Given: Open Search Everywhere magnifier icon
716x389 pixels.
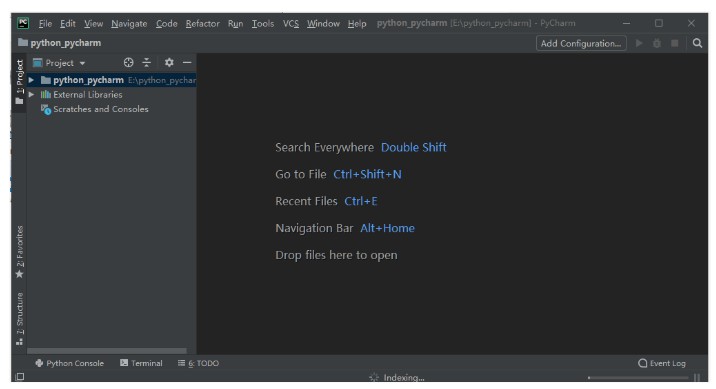Looking at the screenshot, I should click(697, 43).
